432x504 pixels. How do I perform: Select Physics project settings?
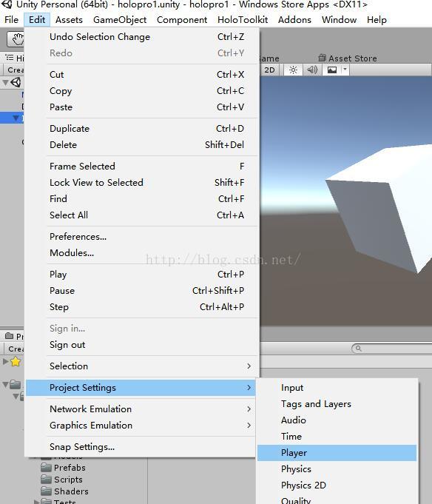(337, 469)
